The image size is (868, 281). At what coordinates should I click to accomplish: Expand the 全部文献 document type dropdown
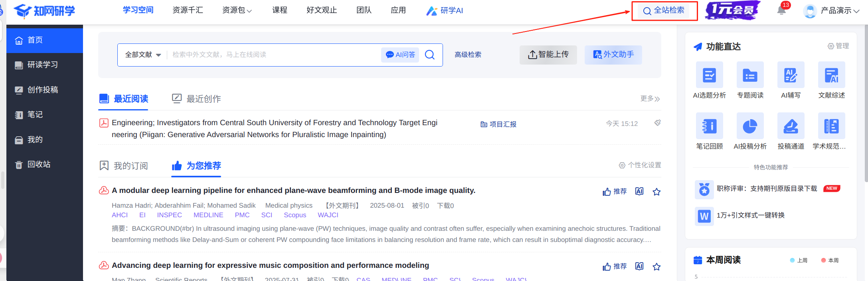[143, 55]
